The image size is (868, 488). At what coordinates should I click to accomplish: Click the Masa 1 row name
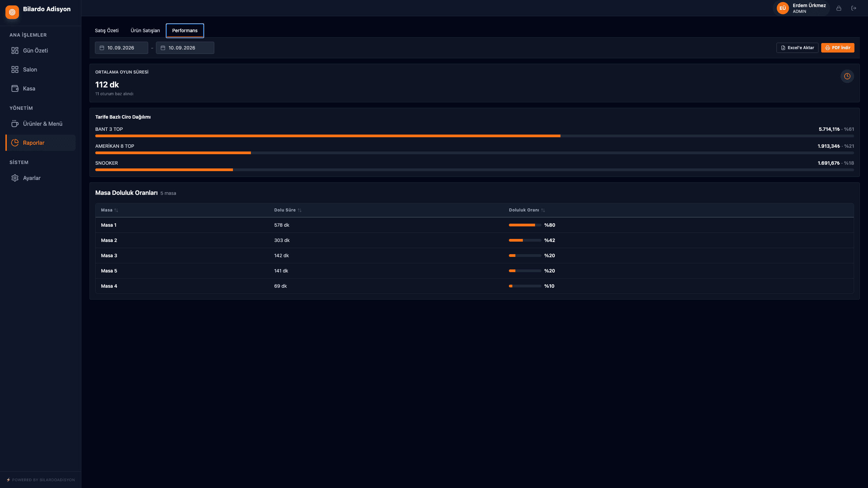pos(108,225)
